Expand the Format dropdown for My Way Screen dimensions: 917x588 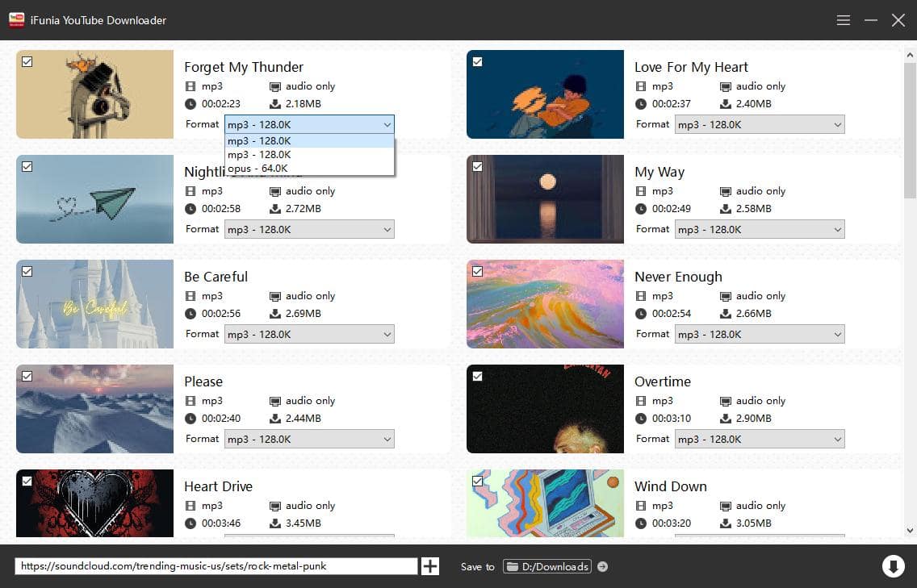[x=759, y=230]
